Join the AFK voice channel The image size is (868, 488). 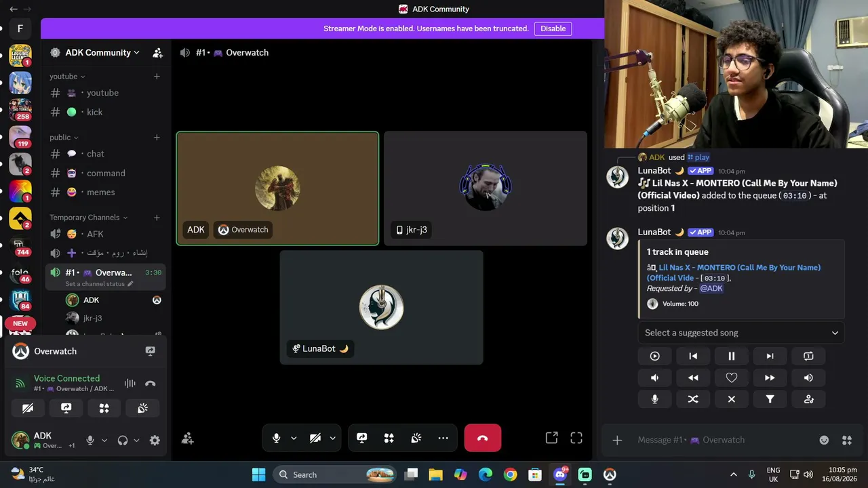(105, 235)
